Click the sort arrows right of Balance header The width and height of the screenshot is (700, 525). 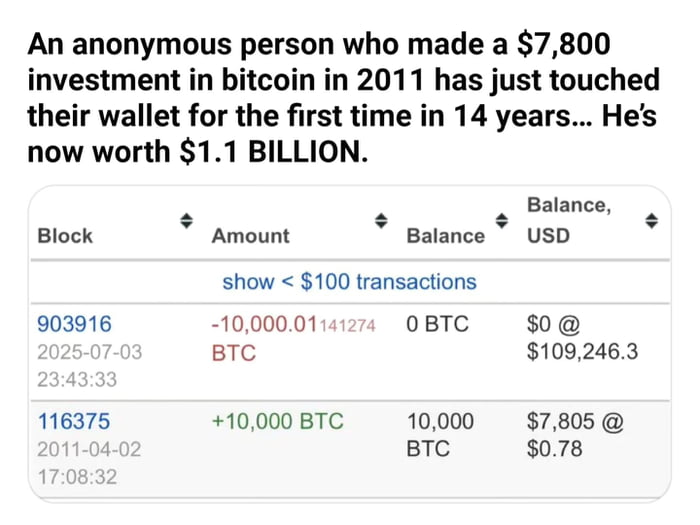501,220
